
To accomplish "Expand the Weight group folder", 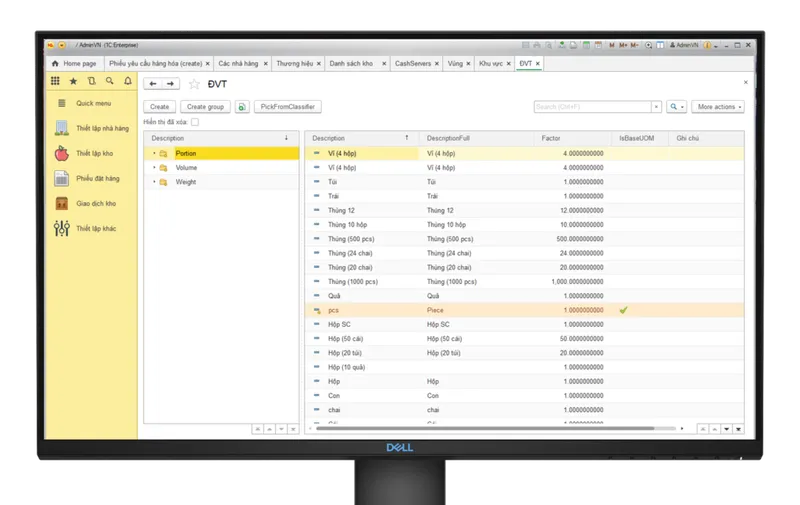I will click(x=154, y=182).
